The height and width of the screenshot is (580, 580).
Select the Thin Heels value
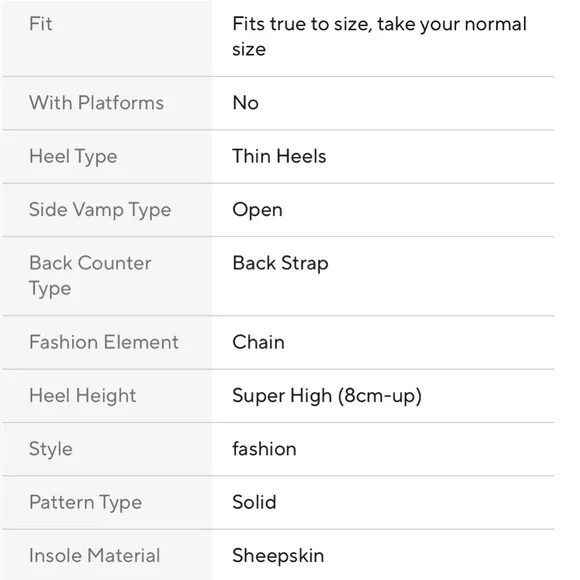[x=279, y=156]
